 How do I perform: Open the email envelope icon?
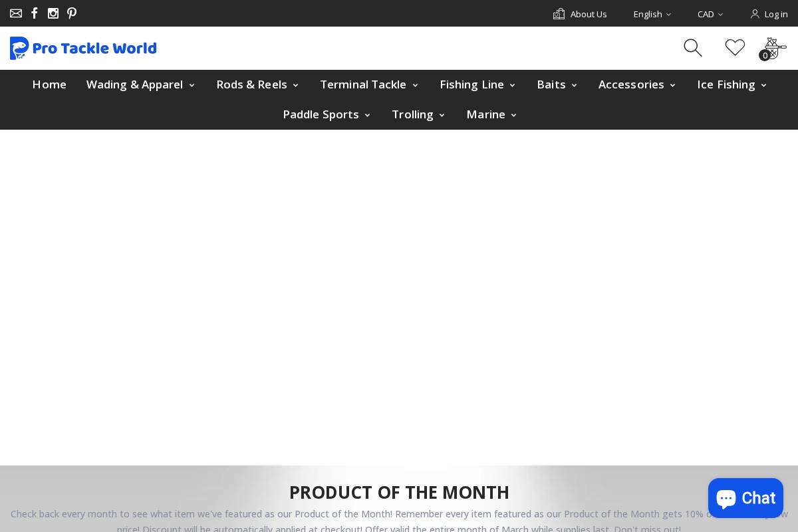click(15, 13)
